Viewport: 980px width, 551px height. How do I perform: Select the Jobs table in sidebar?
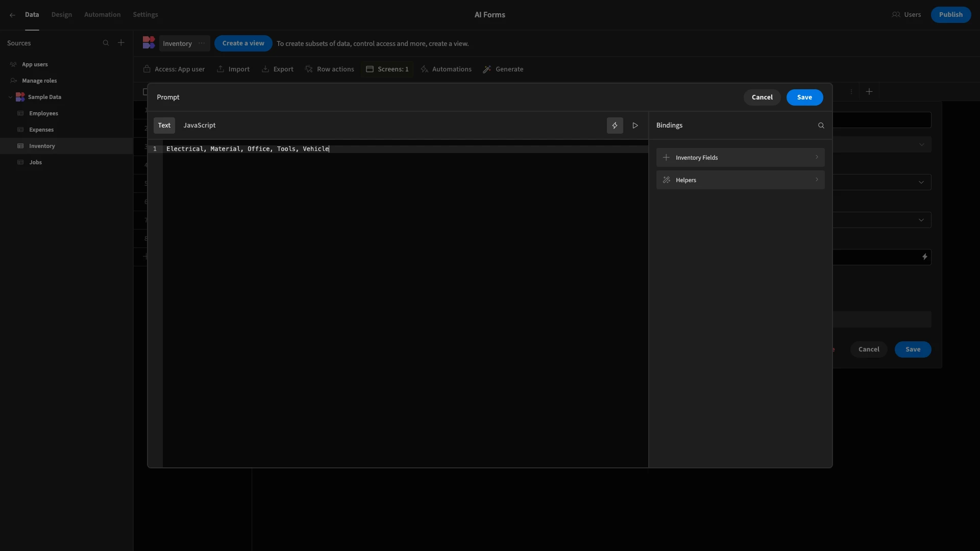[x=66, y=162]
